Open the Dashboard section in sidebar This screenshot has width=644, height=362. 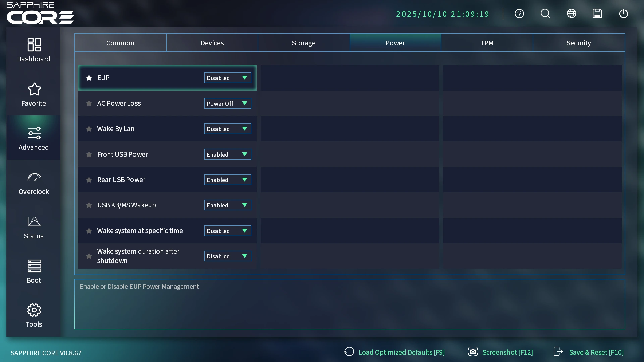click(34, 50)
